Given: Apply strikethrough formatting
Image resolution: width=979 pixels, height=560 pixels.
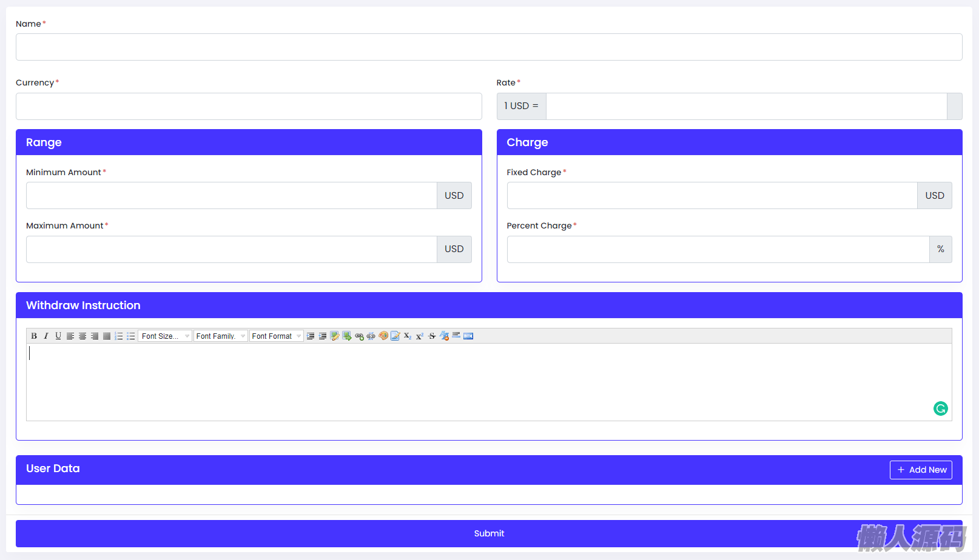Looking at the screenshot, I should click(432, 336).
